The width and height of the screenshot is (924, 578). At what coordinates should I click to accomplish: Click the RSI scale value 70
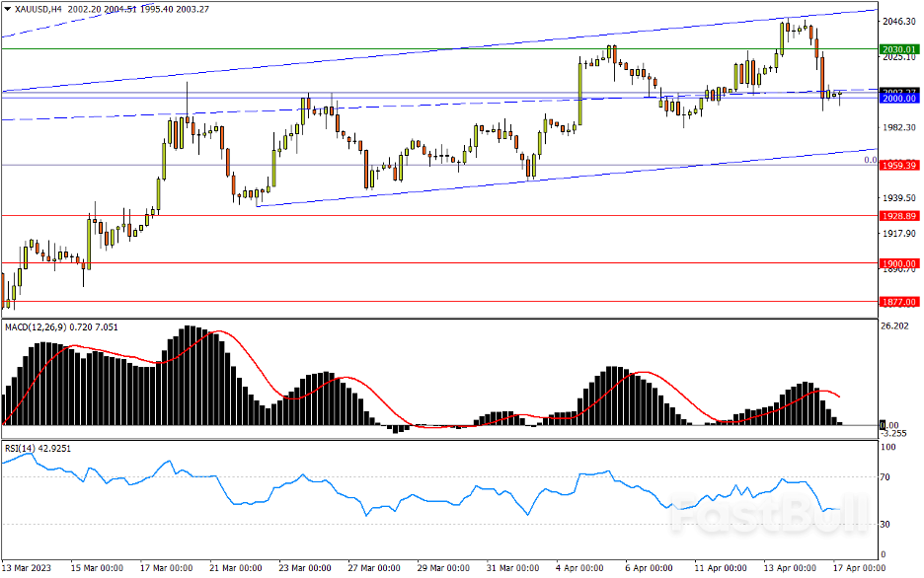point(885,477)
